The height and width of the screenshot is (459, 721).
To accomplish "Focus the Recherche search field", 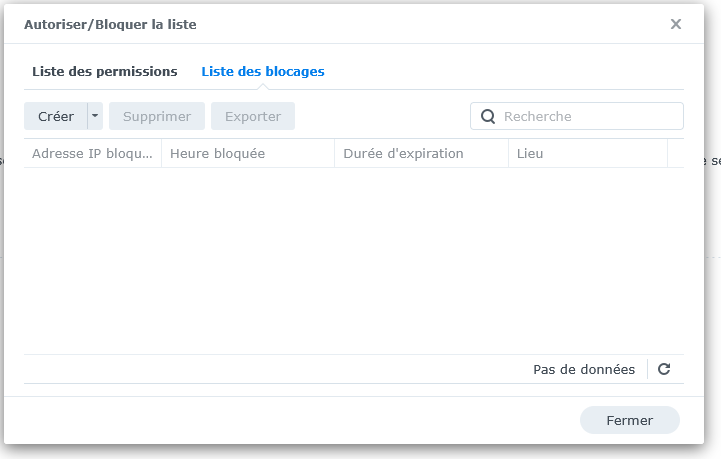I will [x=577, y=116].
